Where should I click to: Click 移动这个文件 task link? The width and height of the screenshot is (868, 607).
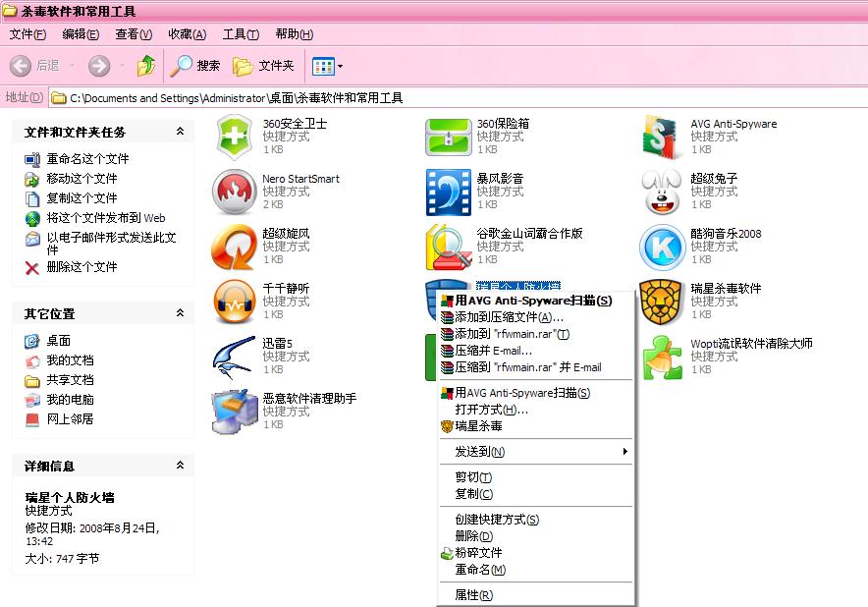[x=81, y=179]
